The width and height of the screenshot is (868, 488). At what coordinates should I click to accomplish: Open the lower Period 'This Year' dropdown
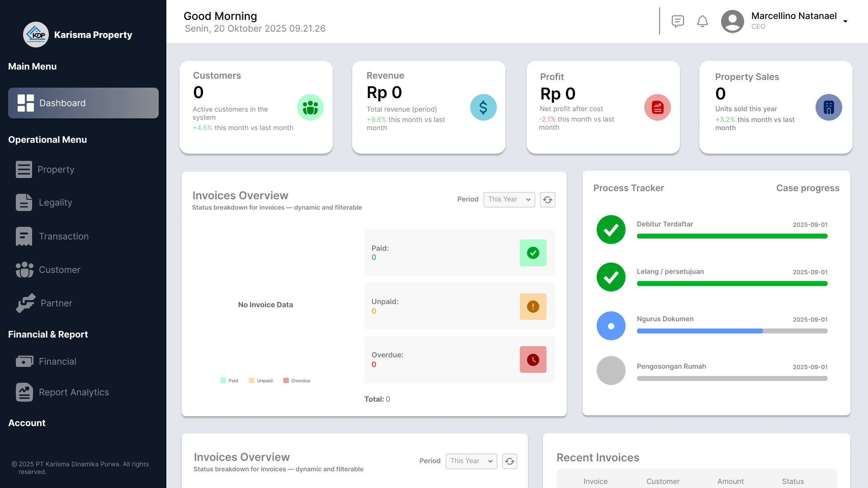[x=471, y=461]
